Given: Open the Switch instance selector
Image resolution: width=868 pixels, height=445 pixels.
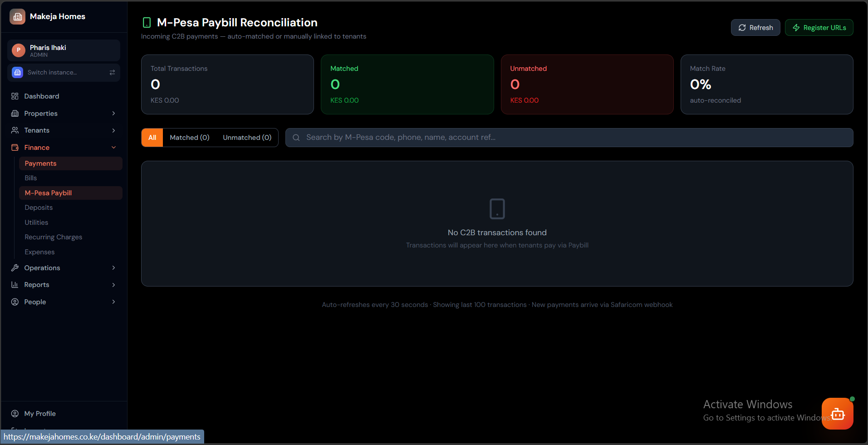Looking at the screenshot, I should pyautogui.click(x=64, y=73).
